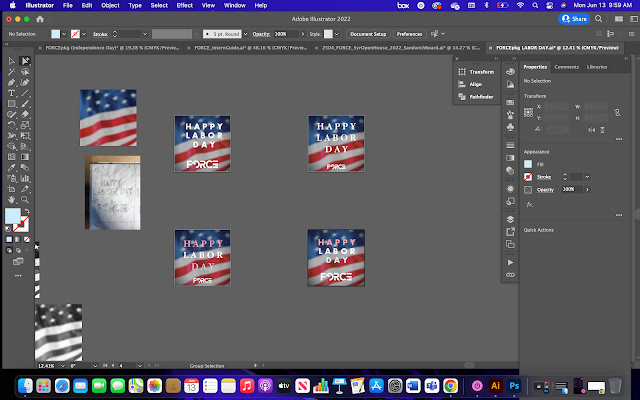Viewport: 640px width, 400px height.
Task: Click the Preferences button
Action: point(409,34)
